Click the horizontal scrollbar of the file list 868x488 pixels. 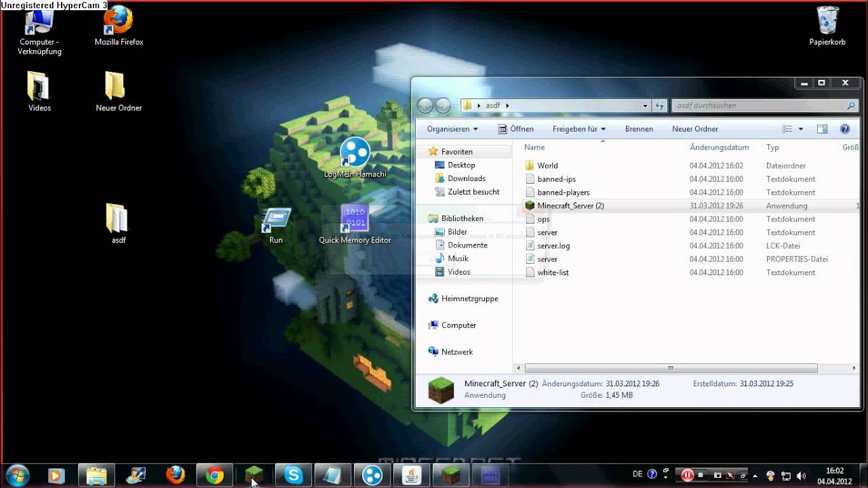point(670,368)
